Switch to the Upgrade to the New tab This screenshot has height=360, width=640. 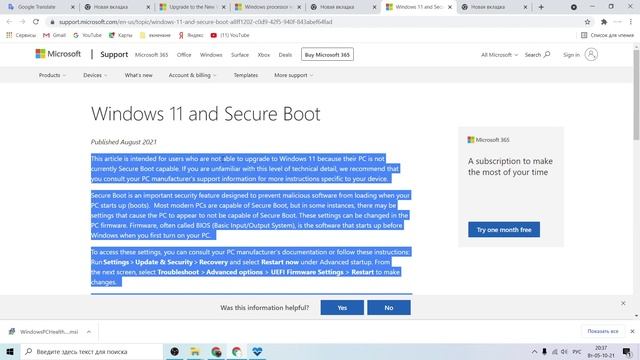coord(191,7)
